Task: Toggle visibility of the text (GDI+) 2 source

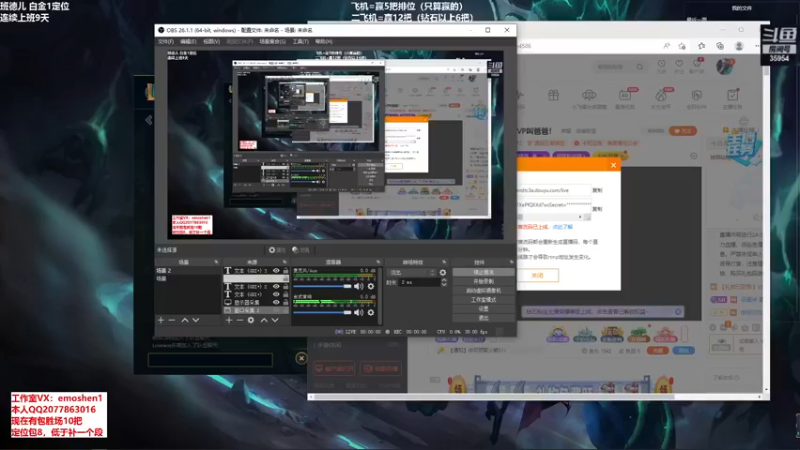Action: 276,286
